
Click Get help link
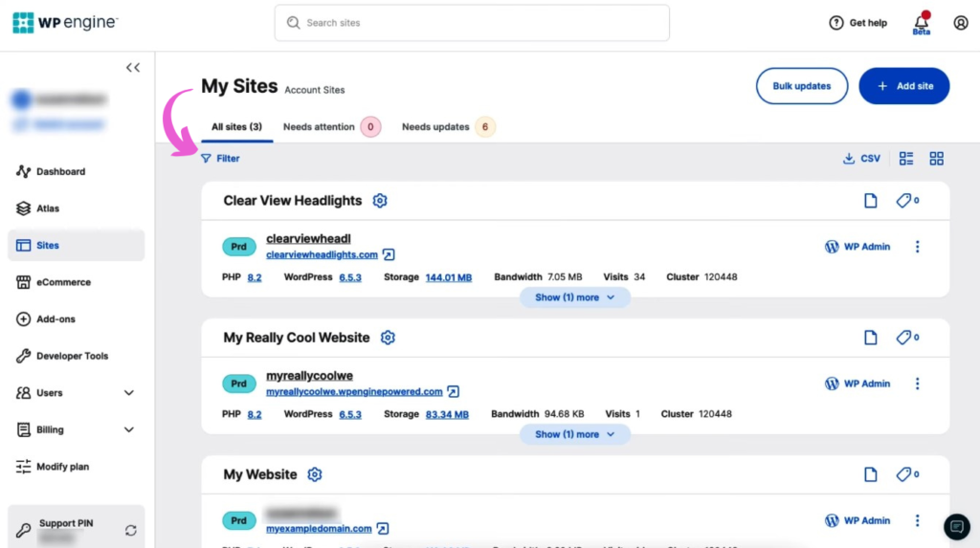(858, 23)
